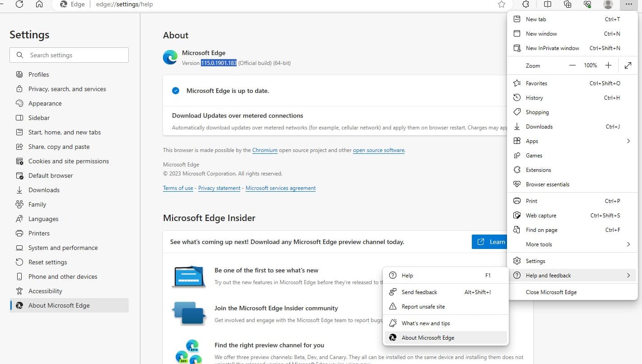Click the favorites star in the address bar

pos(501,5)
